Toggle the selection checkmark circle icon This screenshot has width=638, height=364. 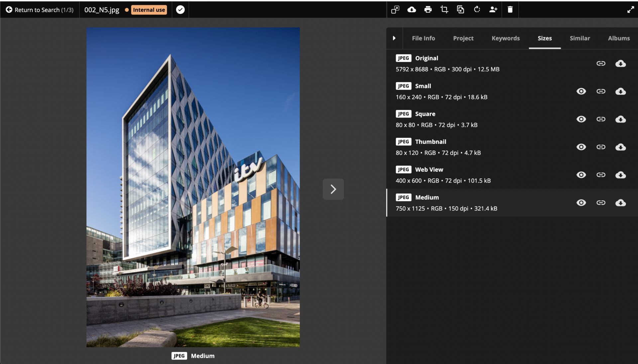pyautogui.click(x=180, y=10)
